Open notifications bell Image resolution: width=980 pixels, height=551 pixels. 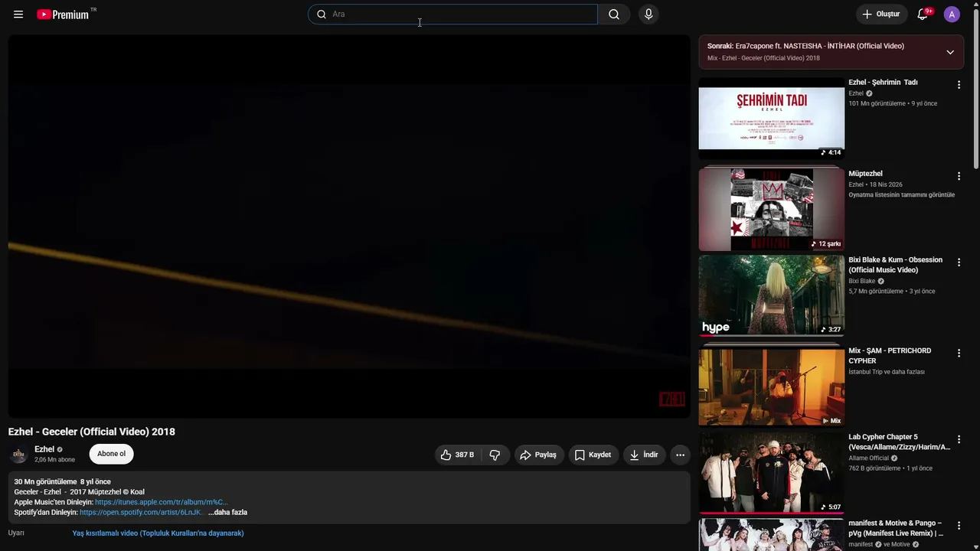pos(923,15)
